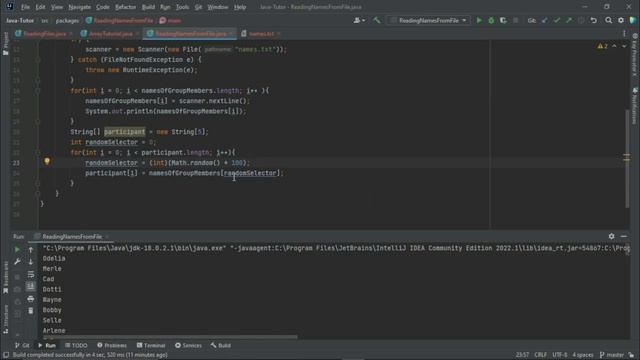Toggle the read-only lock icon in the status bar

coord(631,355)
